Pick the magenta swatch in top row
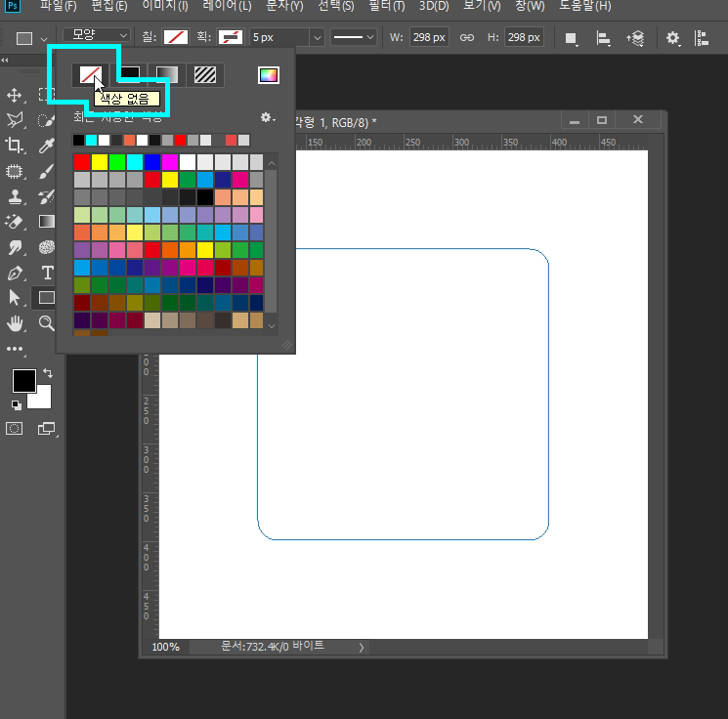Image resolution: width=728 pixels, height=719 pixels. coord(170,162)
